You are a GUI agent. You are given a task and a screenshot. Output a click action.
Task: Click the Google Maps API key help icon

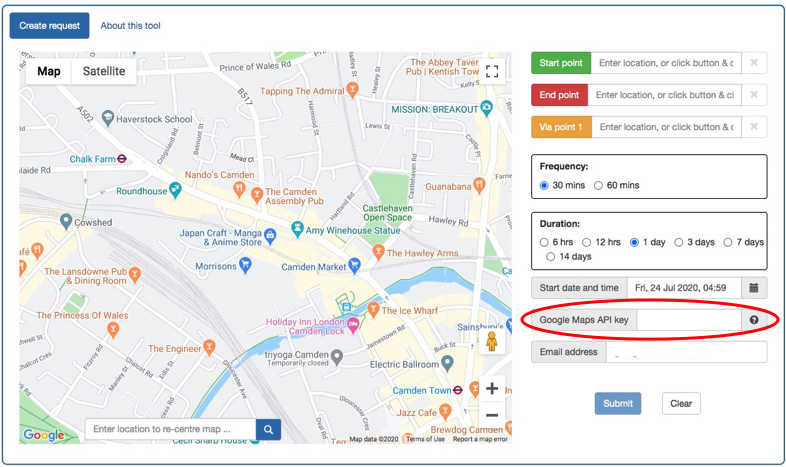(754, 320)
